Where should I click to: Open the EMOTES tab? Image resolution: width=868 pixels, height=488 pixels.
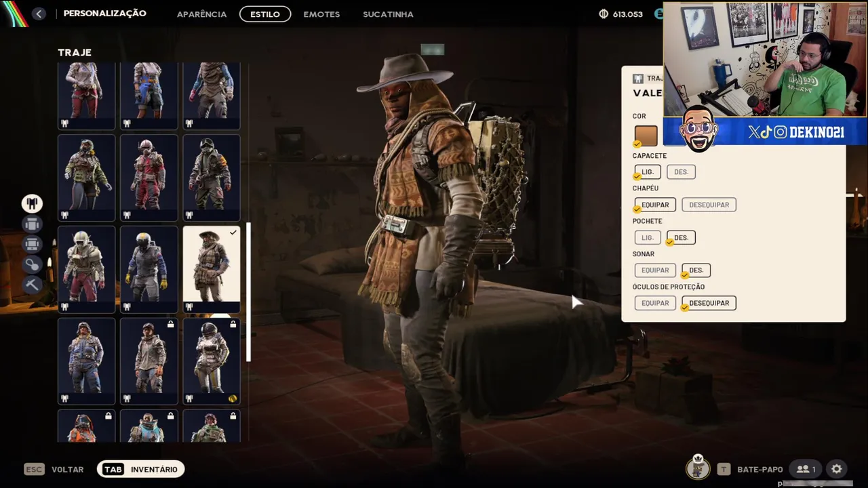pyautogui.click(x=321, y=14)
